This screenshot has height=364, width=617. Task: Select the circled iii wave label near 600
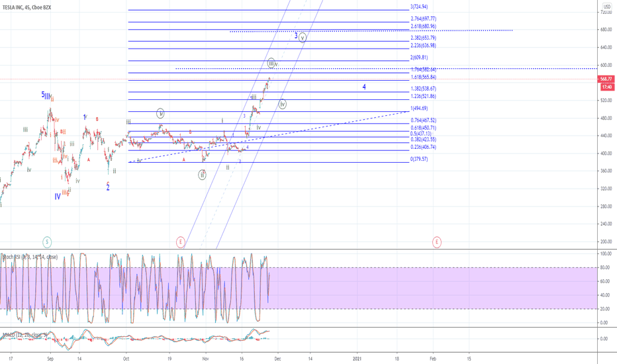coord(271,63)
